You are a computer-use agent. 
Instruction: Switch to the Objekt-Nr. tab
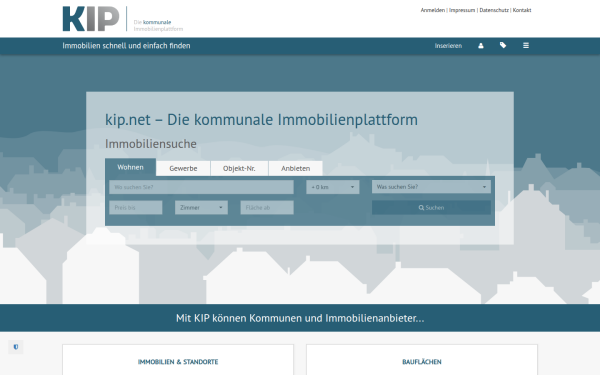(x=239, y=168)
